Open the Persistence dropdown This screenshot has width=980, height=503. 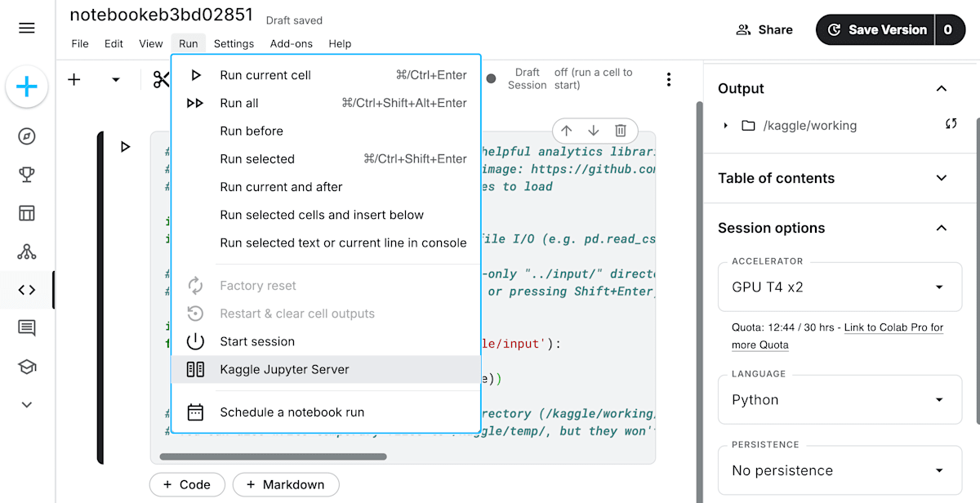click(x=840, y=470)
